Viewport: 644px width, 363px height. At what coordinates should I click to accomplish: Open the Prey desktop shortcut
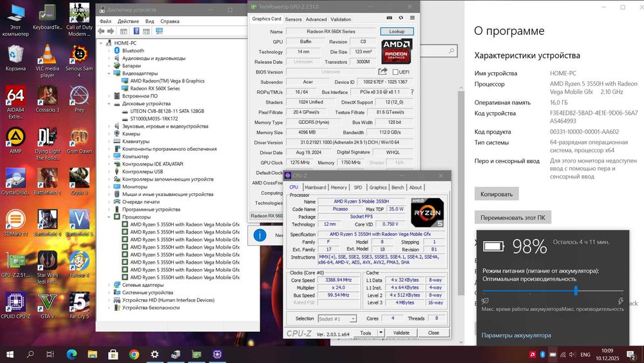click(79, 99)
